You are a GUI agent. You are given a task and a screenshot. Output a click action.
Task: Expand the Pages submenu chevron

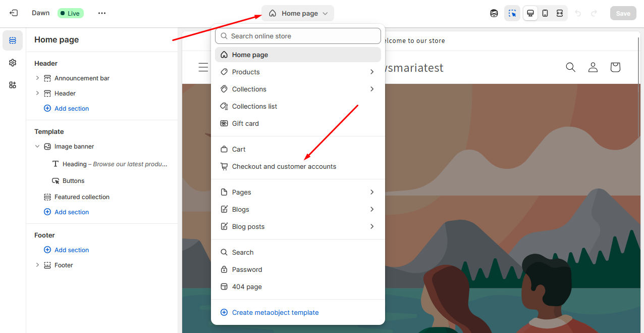click(372, 192)
